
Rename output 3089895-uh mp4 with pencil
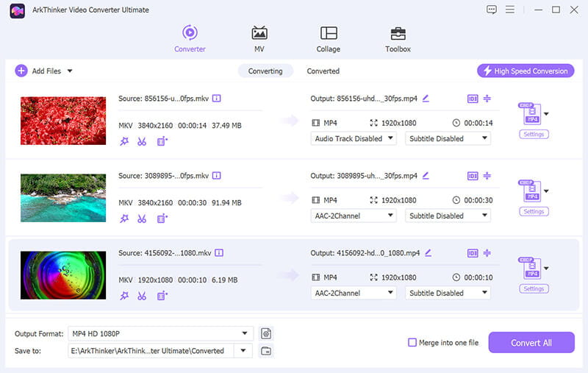(426, 176)
